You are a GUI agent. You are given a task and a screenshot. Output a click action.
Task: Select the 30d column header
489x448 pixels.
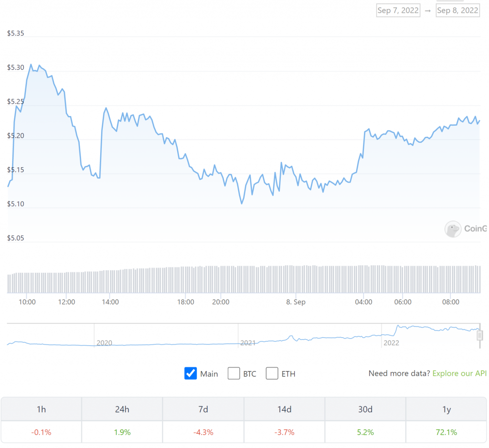point(365,409)
